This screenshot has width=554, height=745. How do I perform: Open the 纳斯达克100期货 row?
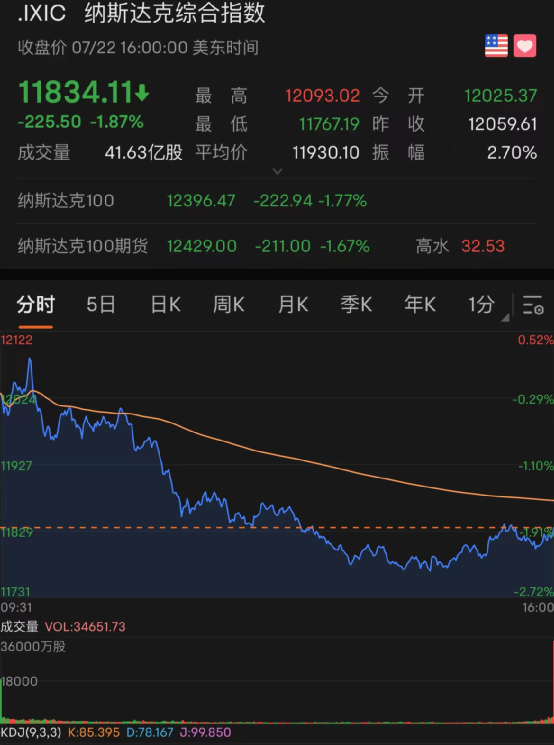click(277, 246)
